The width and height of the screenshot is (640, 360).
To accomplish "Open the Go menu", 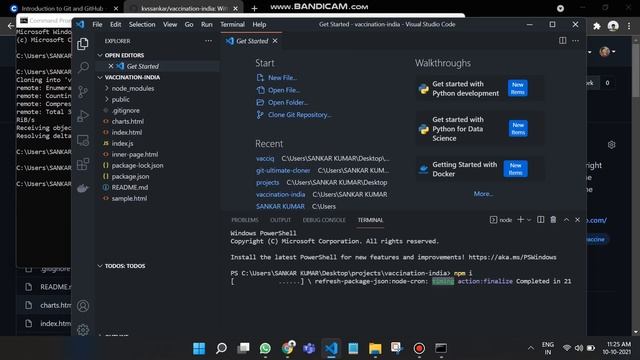I will point(189,24).
